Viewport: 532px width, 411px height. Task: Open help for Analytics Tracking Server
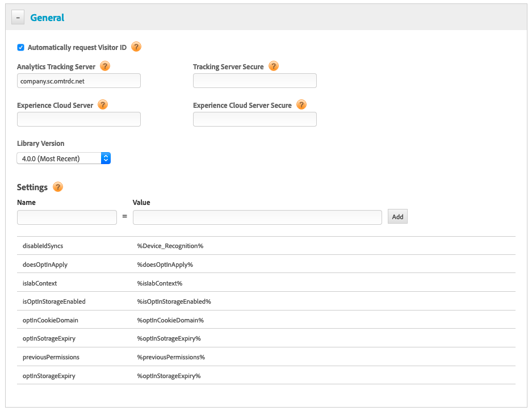pyautogui.click(x=105, y=66)
